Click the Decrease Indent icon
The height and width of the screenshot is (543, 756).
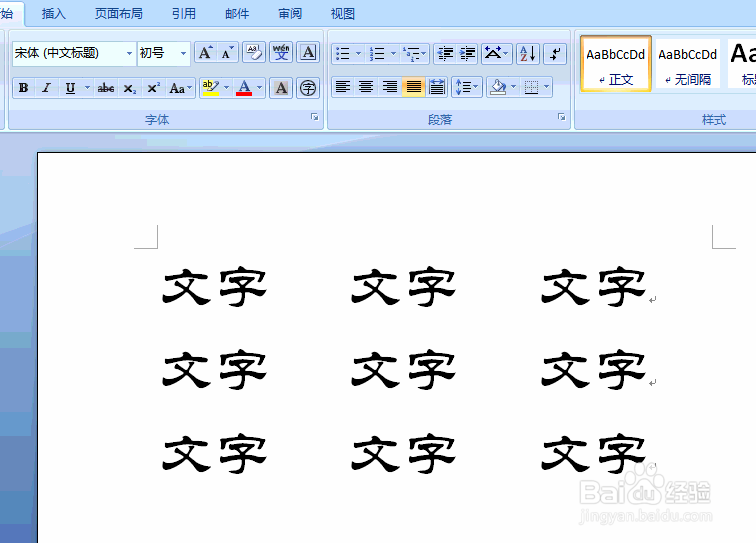445,54
